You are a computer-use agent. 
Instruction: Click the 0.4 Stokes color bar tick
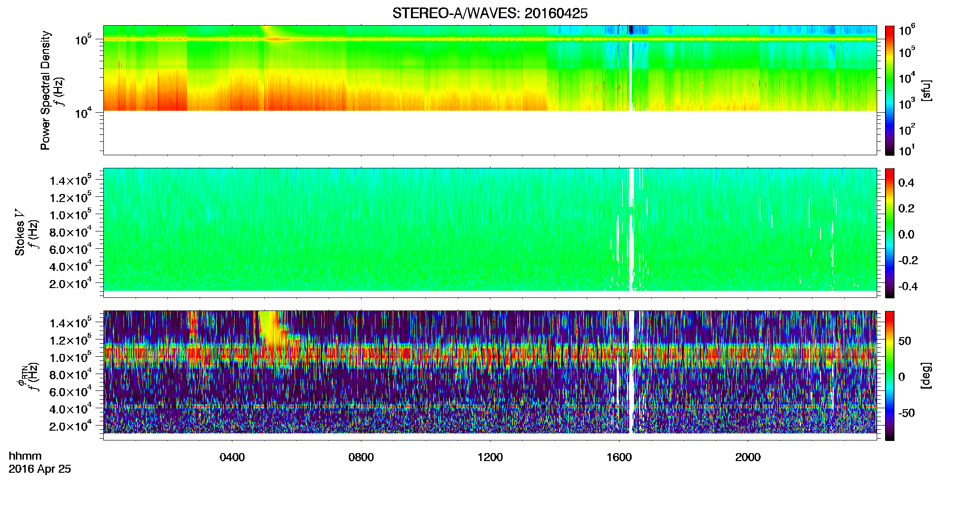pos(906,183)
